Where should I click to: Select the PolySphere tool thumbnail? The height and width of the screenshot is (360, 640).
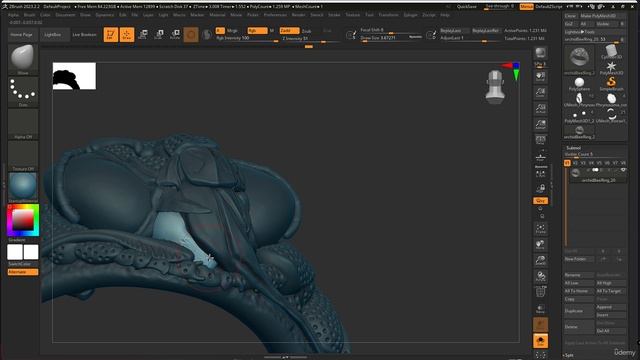coord(579,84)
